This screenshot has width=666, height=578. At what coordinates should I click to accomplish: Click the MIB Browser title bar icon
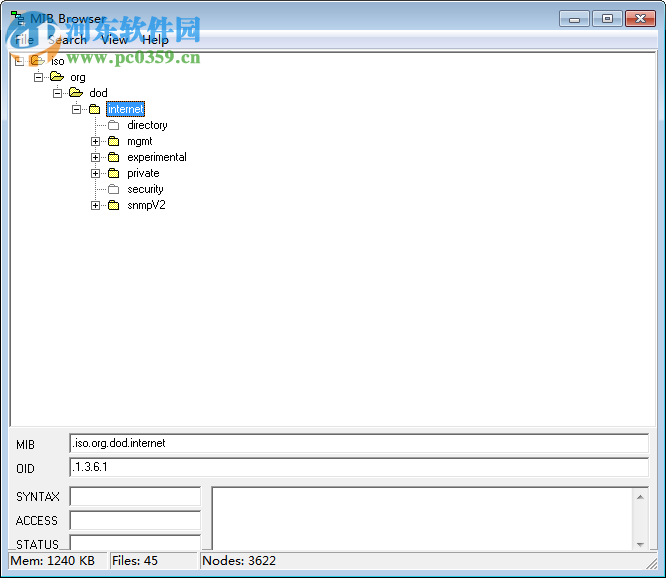17,18
